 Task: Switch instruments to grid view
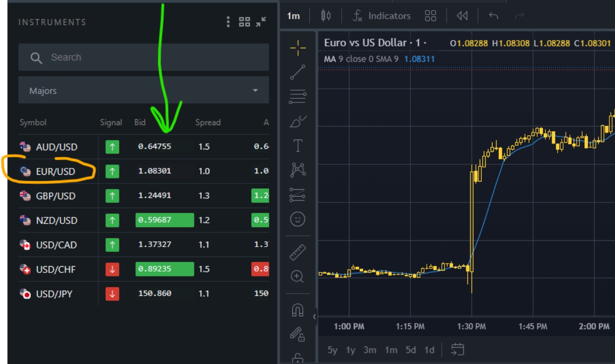[x=245, y=22]
